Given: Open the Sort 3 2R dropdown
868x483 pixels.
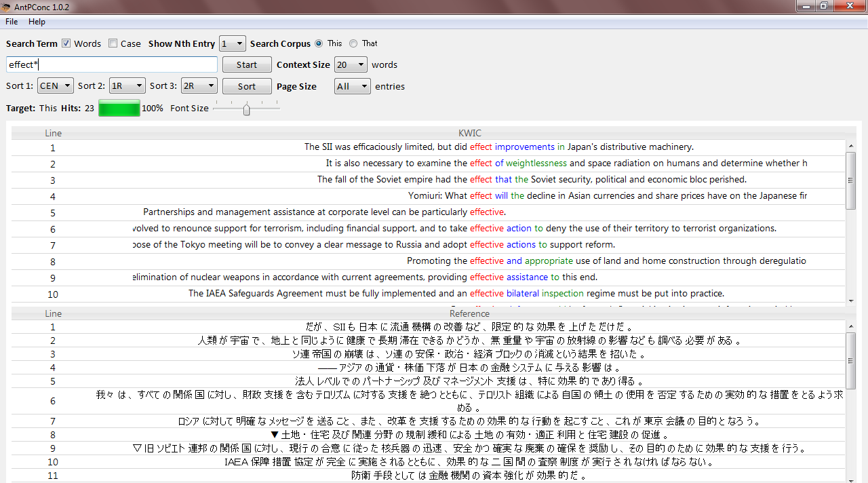Looking at the screenshot, I should (199, 86).
